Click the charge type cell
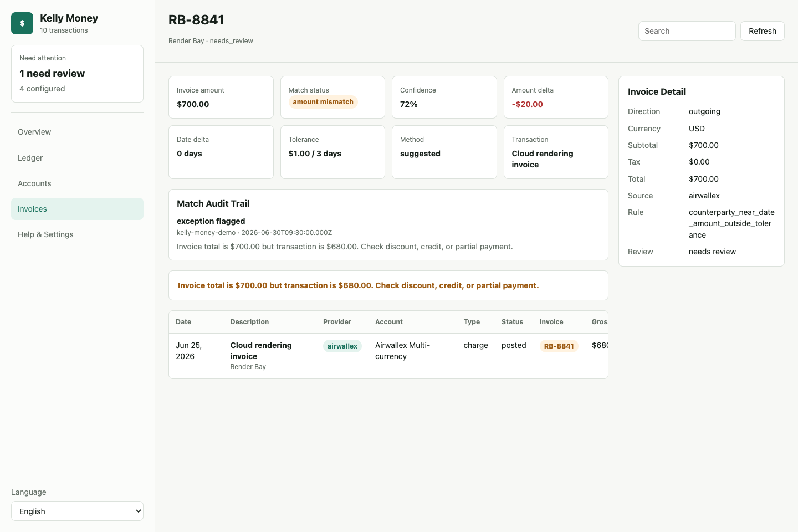798x532 pixels. tap(476, 345)
